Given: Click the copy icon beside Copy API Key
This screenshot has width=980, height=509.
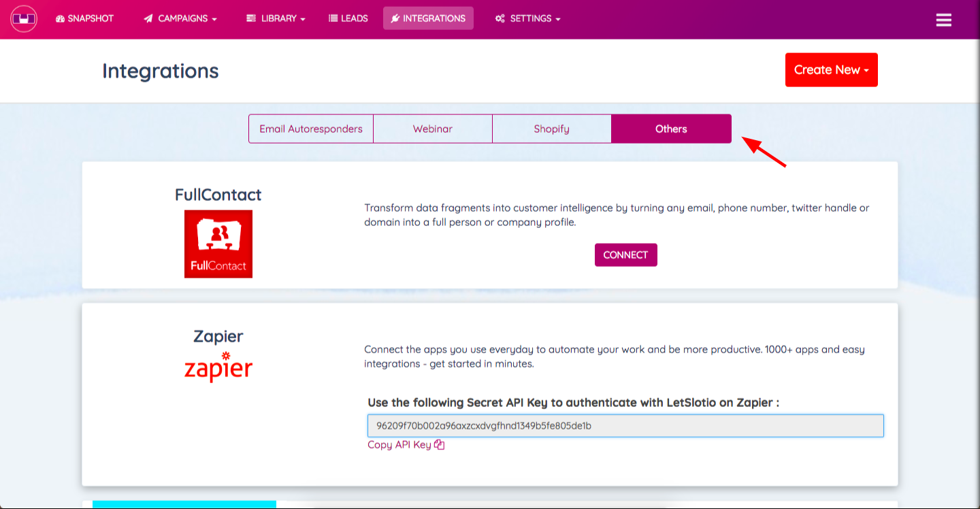Looking at the screenshot, I should coord(440,444).
